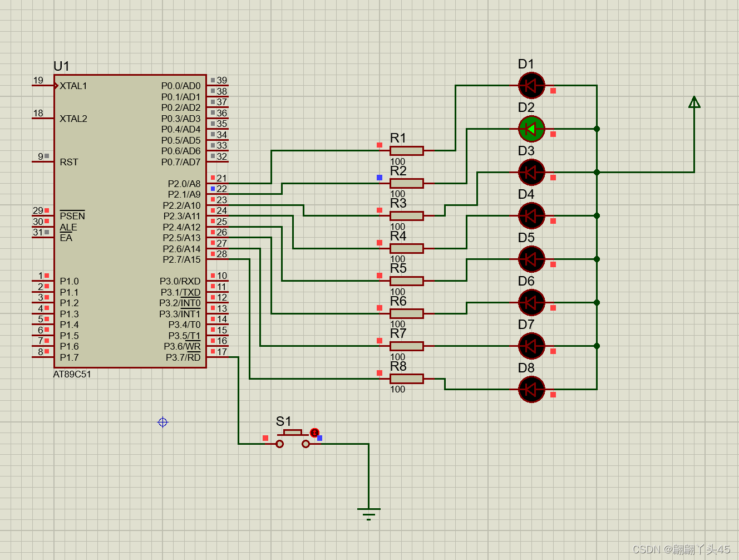Click the PSEN pin label
Viewport: 739px width, 560px height.
72,216
